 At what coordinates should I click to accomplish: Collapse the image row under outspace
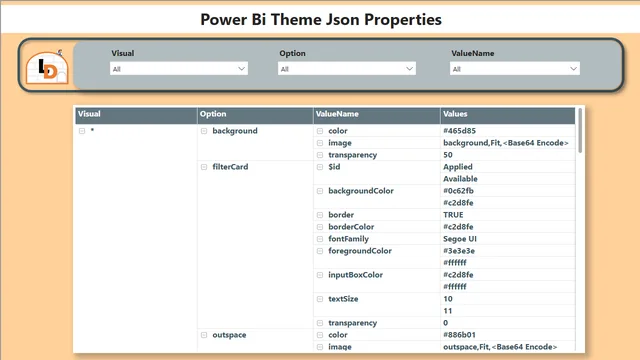click(320, 347)
